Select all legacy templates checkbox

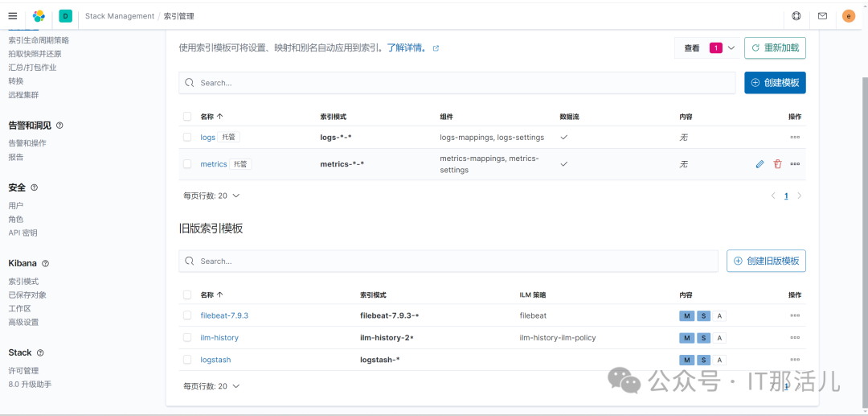click(187, 294)
